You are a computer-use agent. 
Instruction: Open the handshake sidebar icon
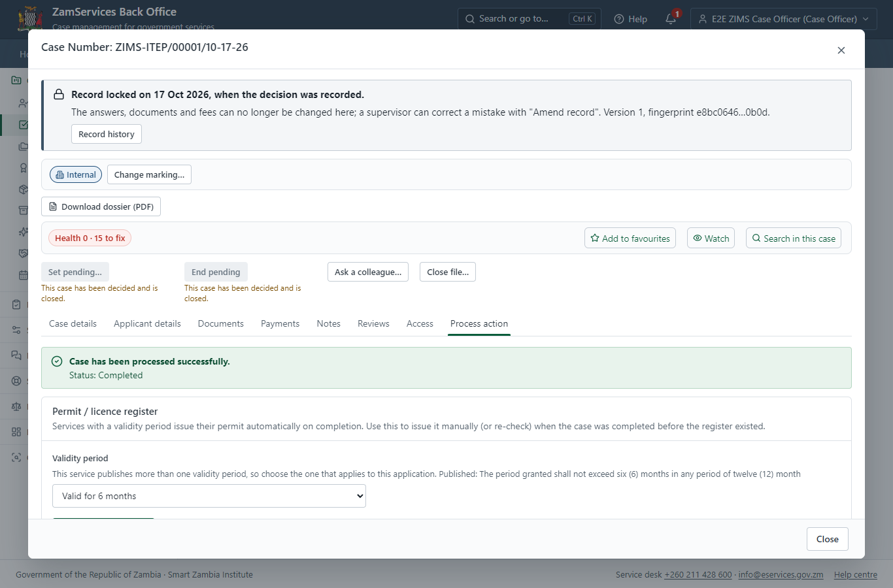pyautogui.click(x=24, y=253)
